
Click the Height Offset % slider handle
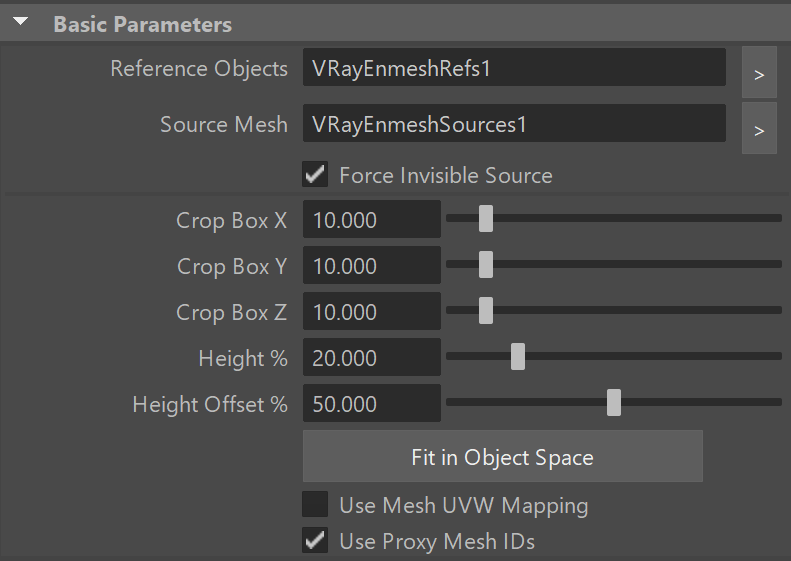[x=614, y=403]
